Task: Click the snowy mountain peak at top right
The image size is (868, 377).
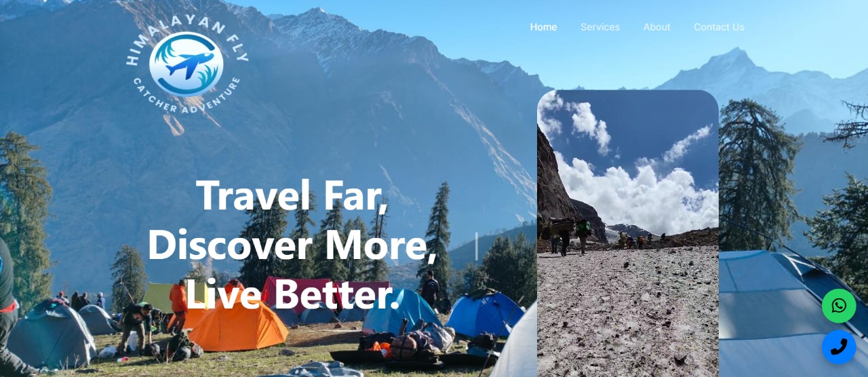Action: [731, 62]
